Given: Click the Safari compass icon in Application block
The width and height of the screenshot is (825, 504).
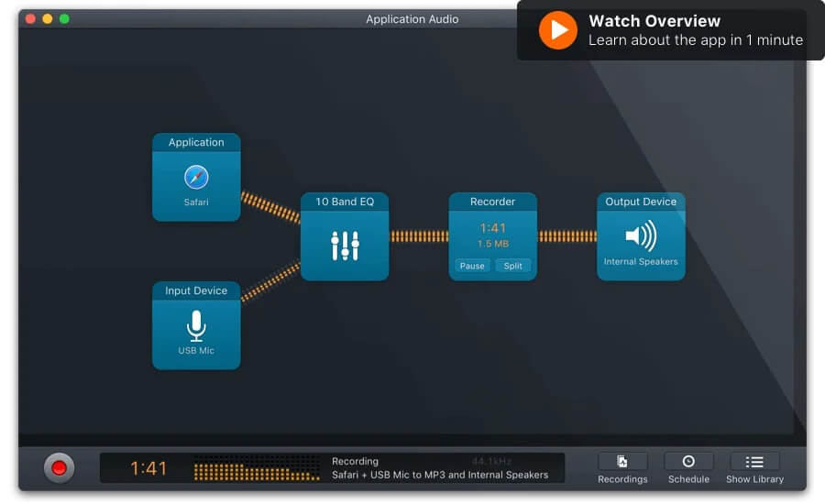Looking at the screenshot, I should tap(196, 177).
